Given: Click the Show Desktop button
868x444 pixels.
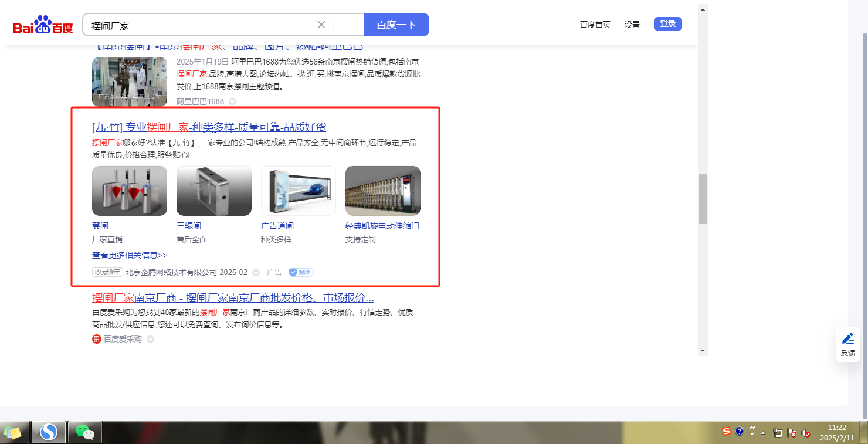Looking at the screenshot, I should click(x=863, y=432).
